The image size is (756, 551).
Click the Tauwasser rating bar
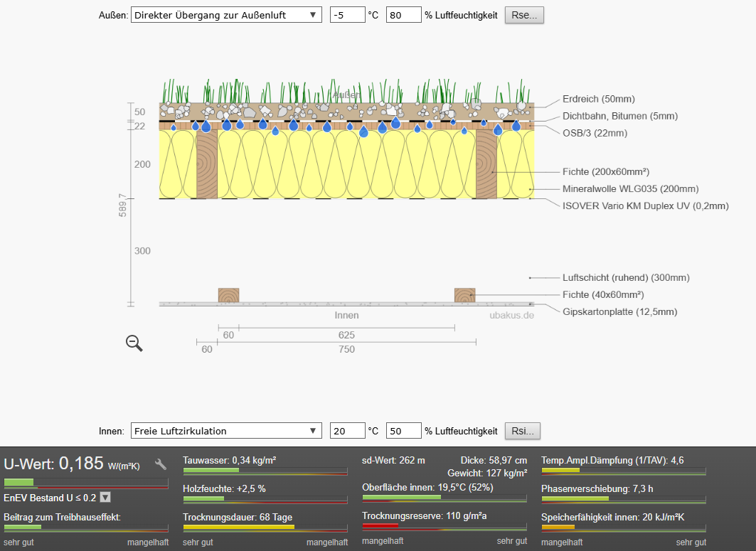[x=265, y=471]
